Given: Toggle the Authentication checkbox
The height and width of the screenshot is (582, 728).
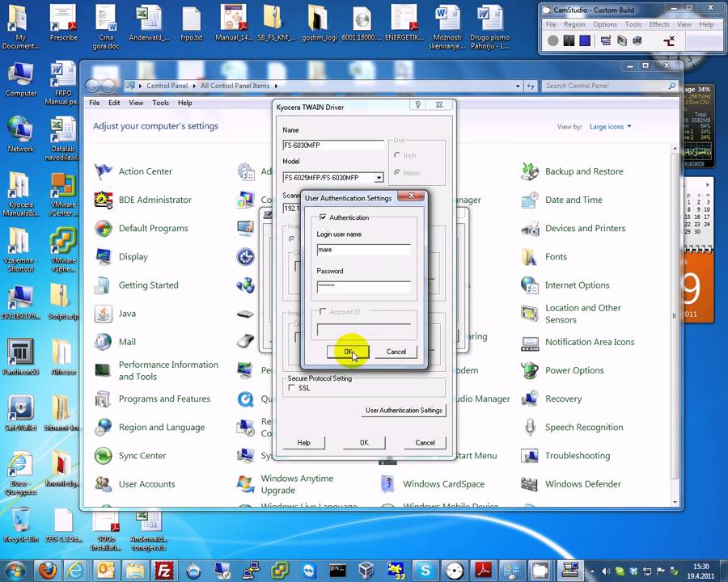Looking at the screenshot, I should (323, 217).
